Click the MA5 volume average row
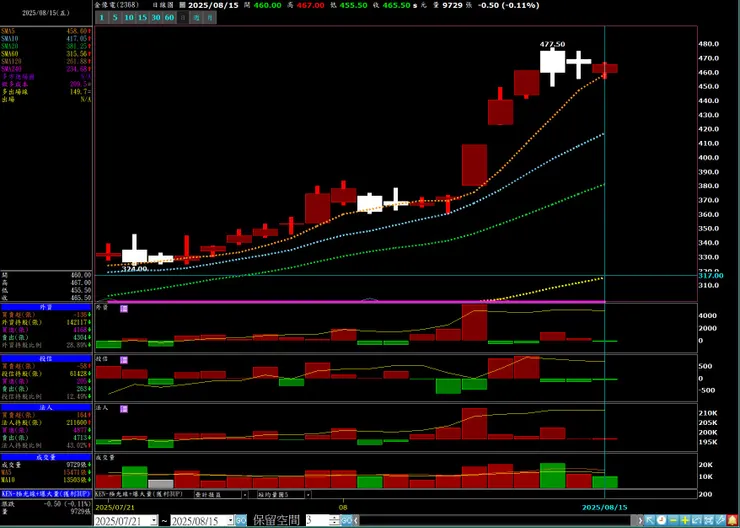The width and height of the screenshot is (740, 528). pyautogui.click(x=46, y=472)
